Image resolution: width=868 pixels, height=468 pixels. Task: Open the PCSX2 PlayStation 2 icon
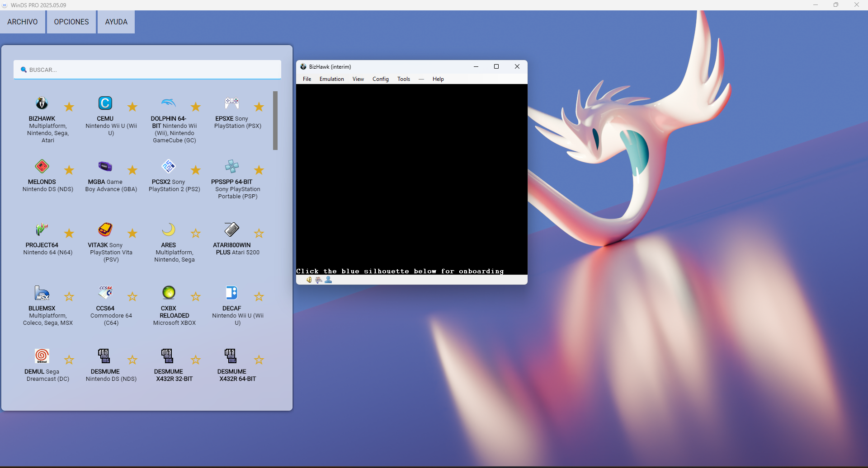169,166
